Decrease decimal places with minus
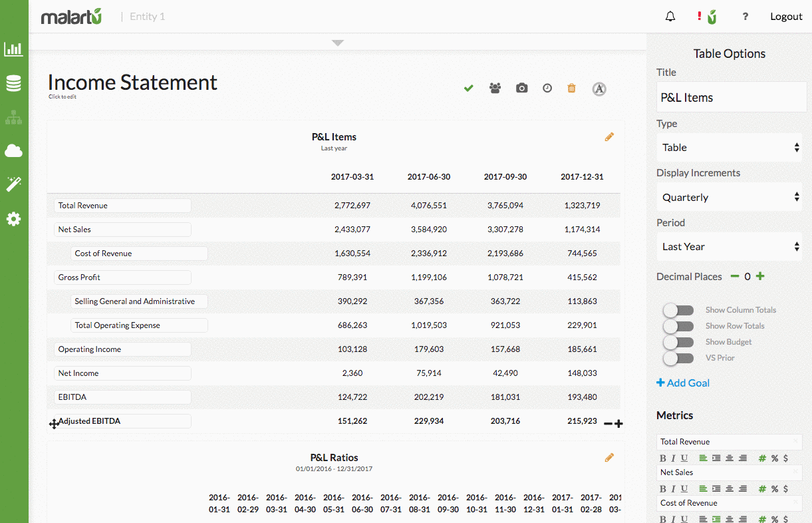 735,276
